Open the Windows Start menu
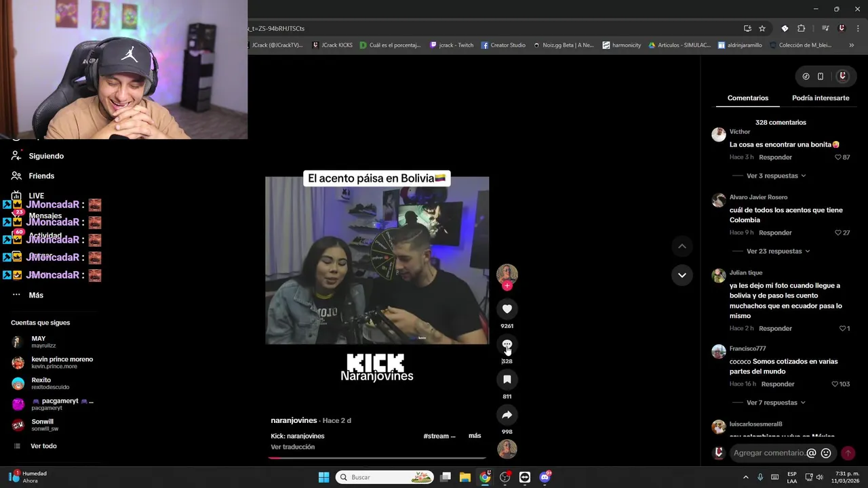Image resolution: width=868 pixels, height=488 pixels. (323, 477)
